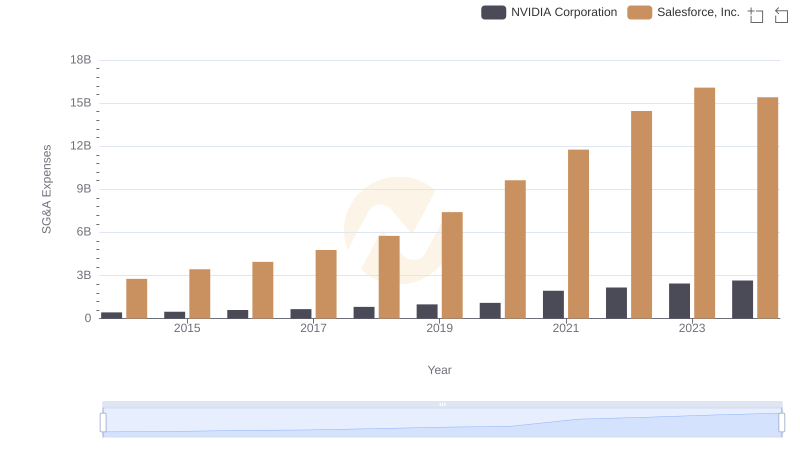Click NVIDIA Corporation dark legend swatch

[493, 12]
